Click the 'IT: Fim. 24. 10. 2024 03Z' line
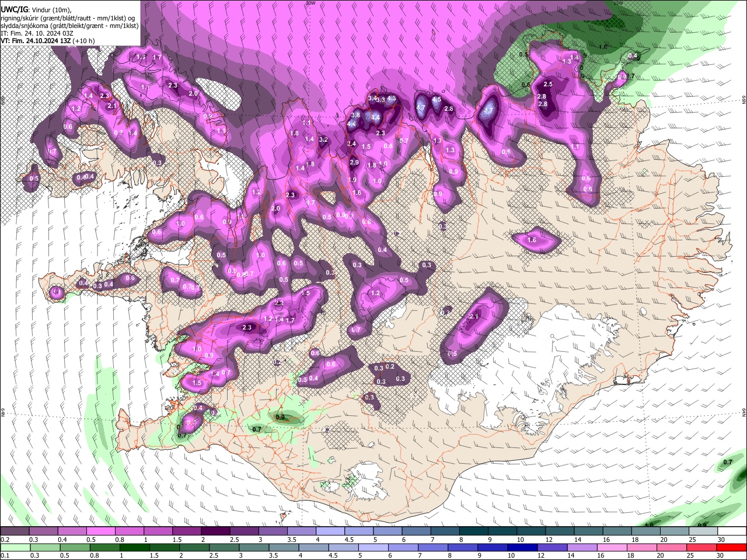This screenshot has width=747, height=560. point(37,33)
